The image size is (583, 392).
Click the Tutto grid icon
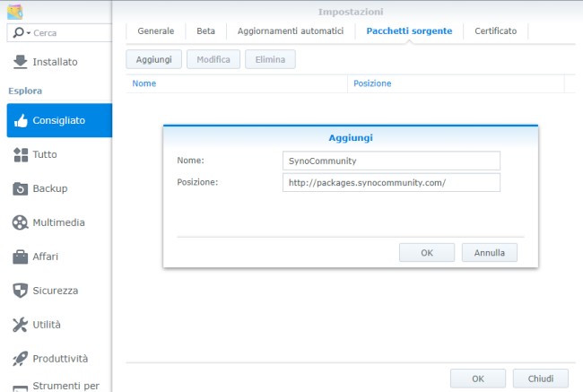[21, 154]
